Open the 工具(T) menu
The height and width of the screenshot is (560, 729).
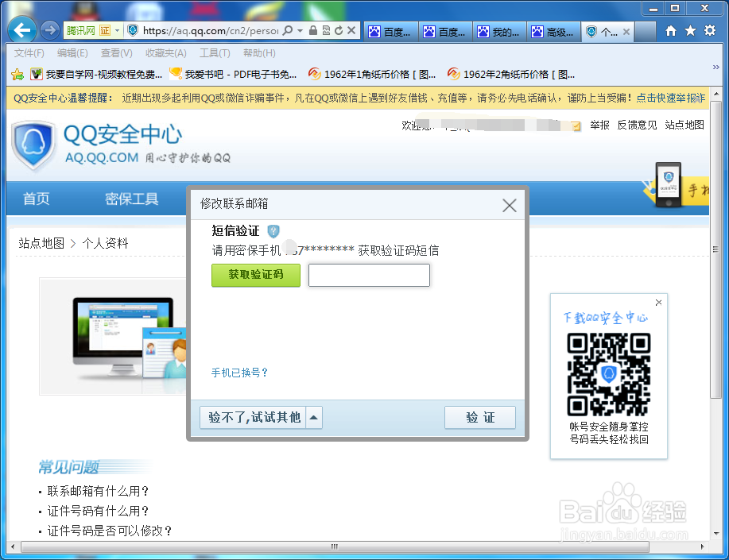click(215, 53)
